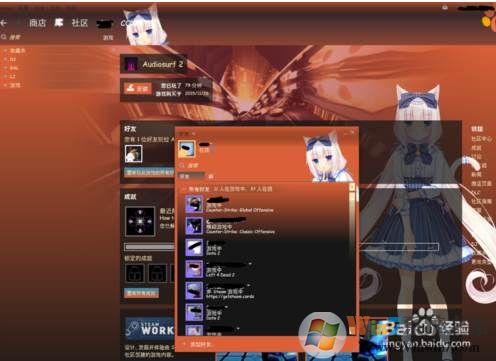Open the 社区 tab
This screenshot has width=496, height=361.
(x=80, y=23)
